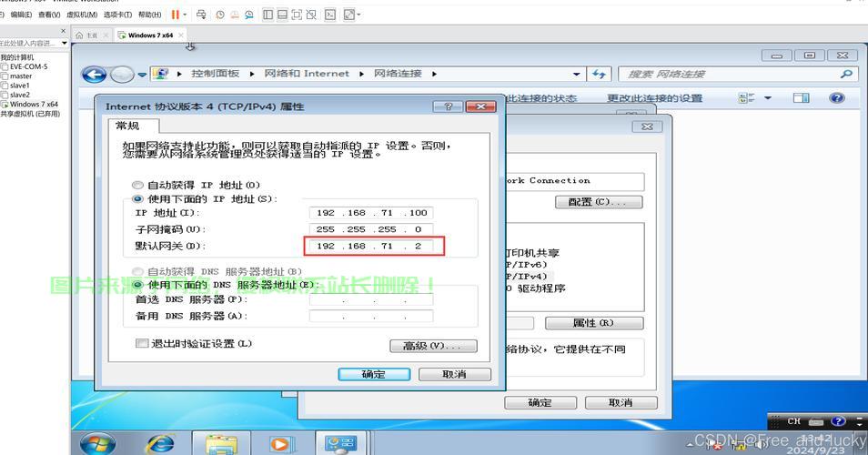Click 更改此连接的设置 in the command bar
The width and height of the screenshot is (868, 455).
click(x=654, y=98)
